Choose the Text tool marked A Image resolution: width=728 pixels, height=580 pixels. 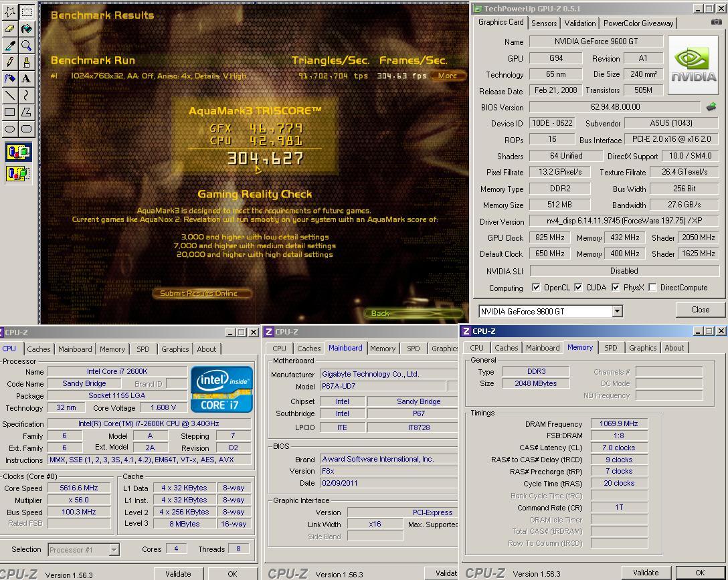pos(27,78)
